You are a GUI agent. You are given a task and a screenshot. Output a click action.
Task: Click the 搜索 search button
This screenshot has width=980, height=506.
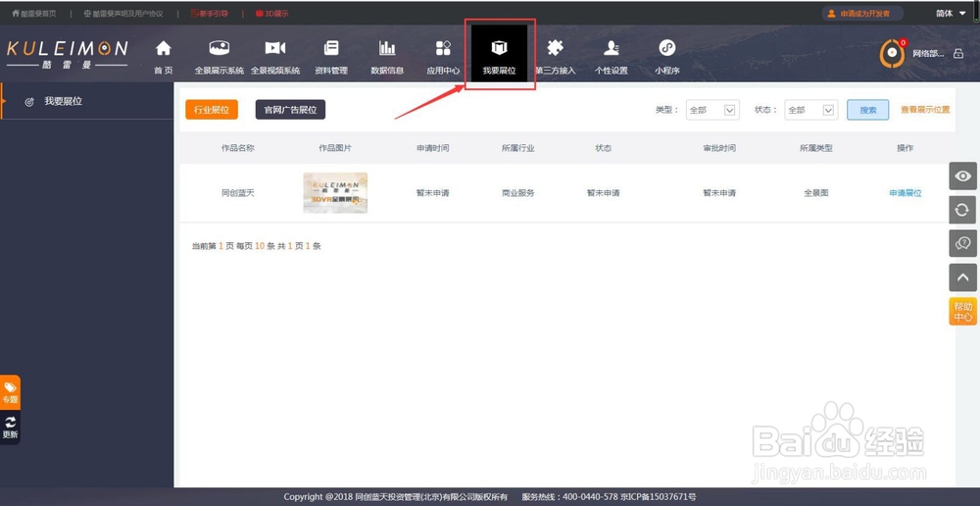click(867, 110)
